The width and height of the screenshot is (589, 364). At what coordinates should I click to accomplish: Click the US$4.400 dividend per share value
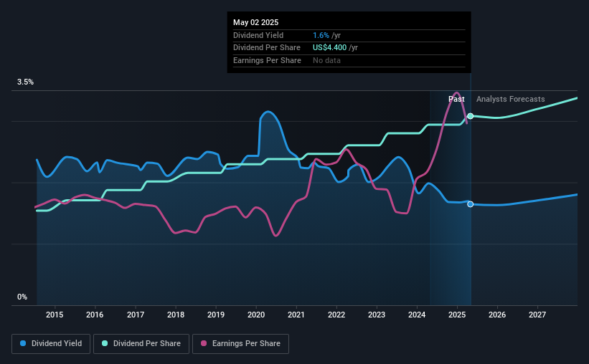(329, 48)
